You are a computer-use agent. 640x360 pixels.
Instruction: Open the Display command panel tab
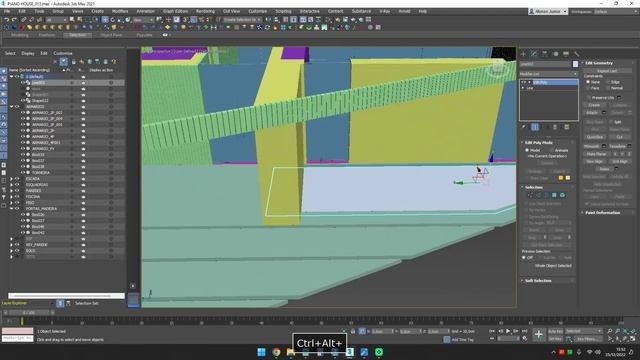566,54
